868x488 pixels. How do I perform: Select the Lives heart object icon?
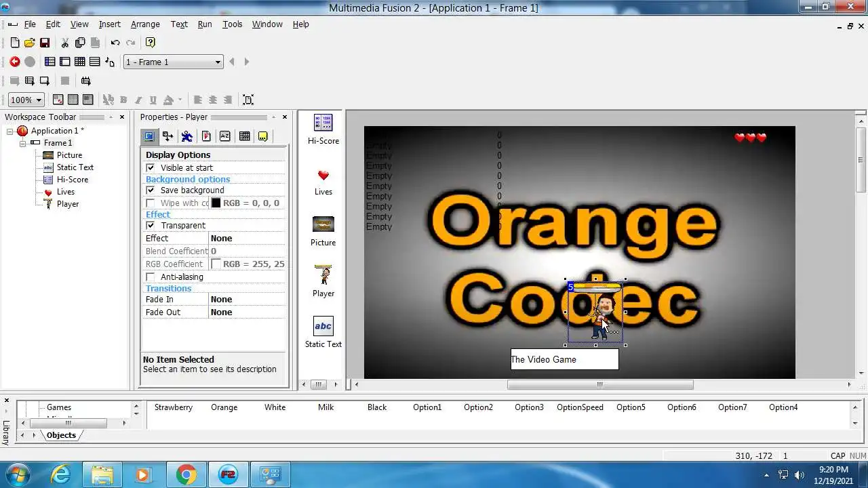click(x=323, y=176)
